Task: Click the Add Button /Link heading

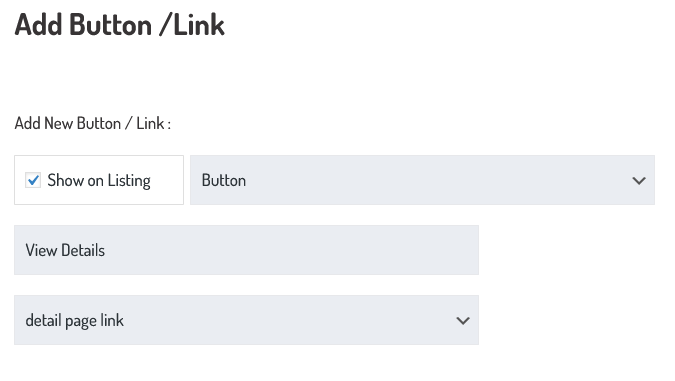Action: coord(120,25)
